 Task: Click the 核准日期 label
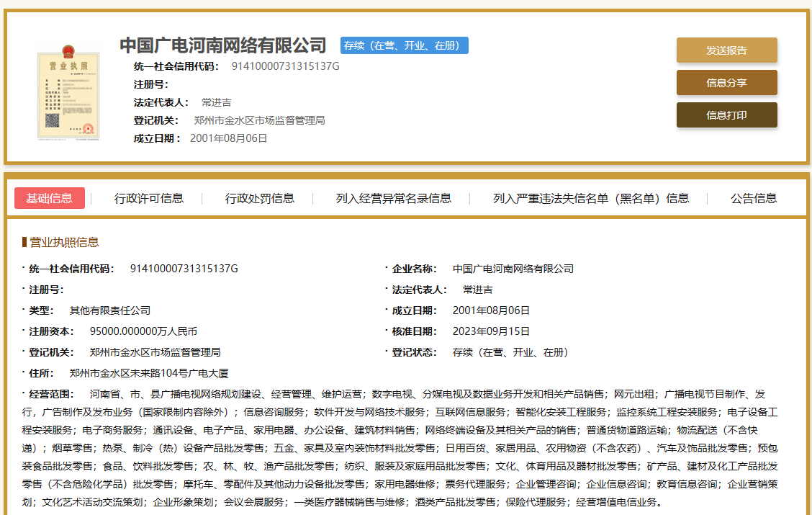pyautogui.click(x=415, y=331)
